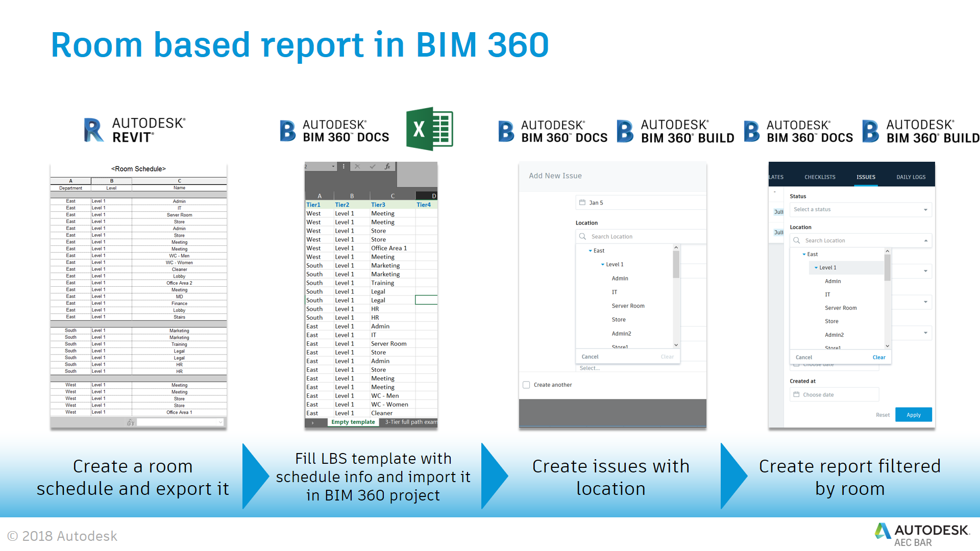
Task: Collapse the East location tree node
Action: tap(590, 251)
